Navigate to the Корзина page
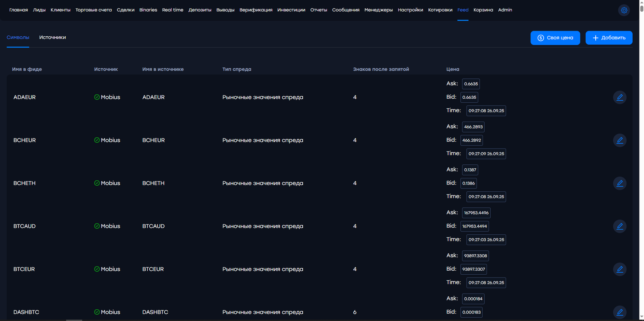The width and height of the screenshot is (644, 321). (483, 10)
